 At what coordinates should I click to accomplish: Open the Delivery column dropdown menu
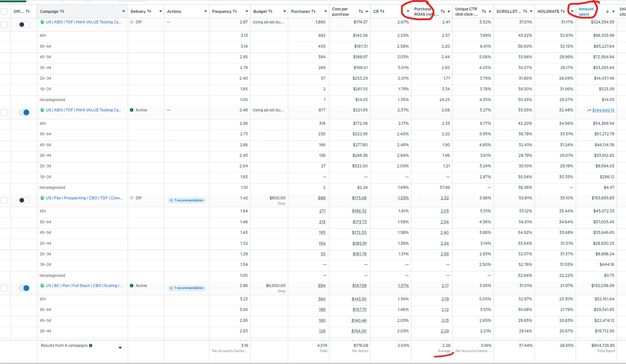point(160,11)
